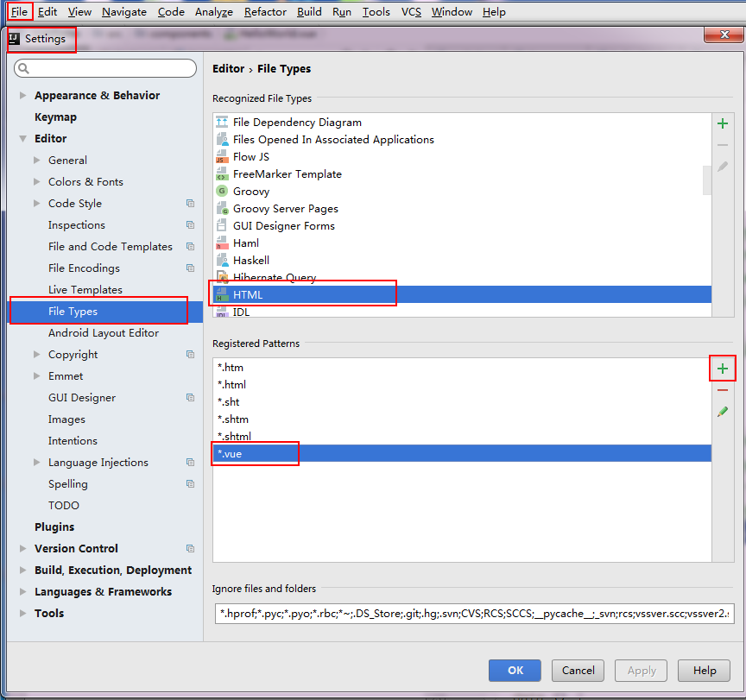
Task: Expand the Copyright subsection
Action: 36,354
